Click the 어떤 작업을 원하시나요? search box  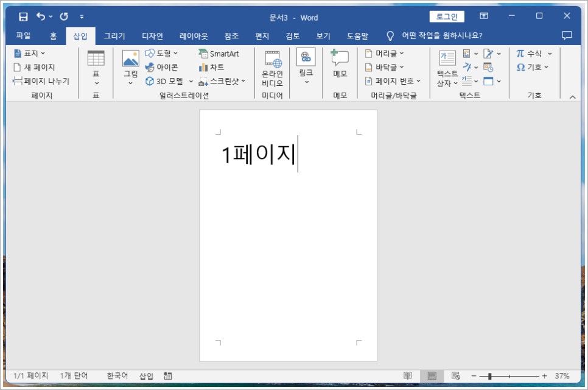(442, 36)
